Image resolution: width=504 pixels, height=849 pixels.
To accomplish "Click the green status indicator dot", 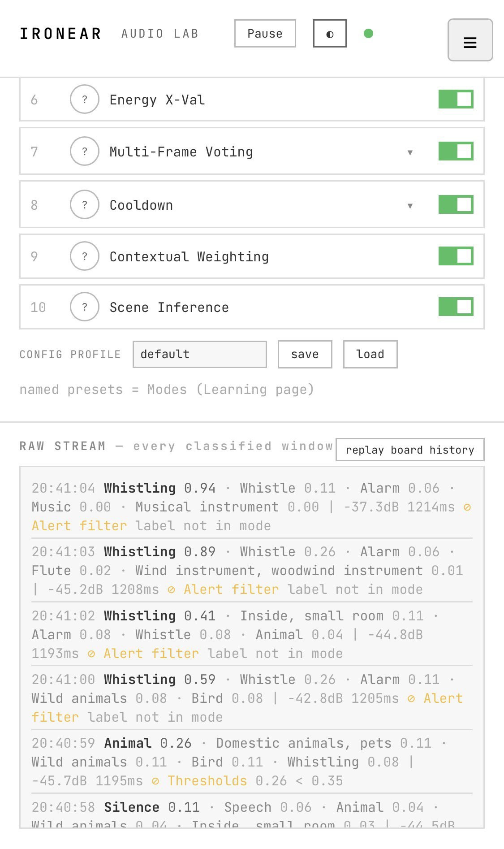I will coord(369,34).
